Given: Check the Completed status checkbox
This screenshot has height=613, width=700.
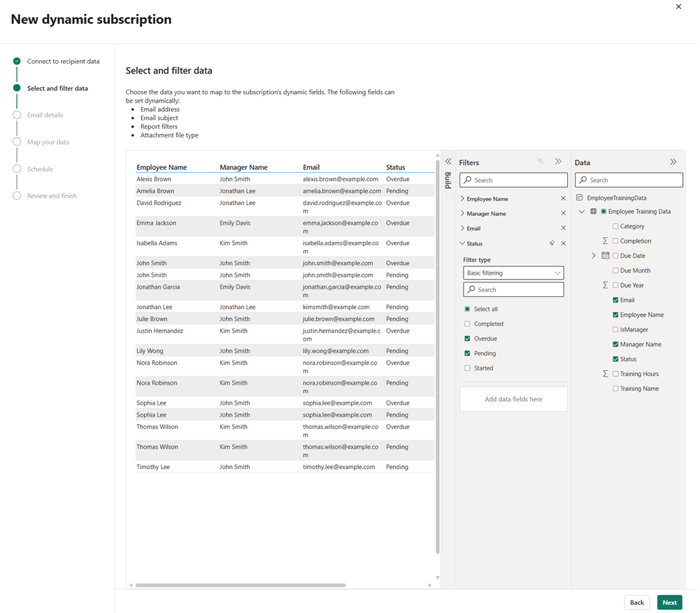Looking at the screenshot, I should 467,324.
